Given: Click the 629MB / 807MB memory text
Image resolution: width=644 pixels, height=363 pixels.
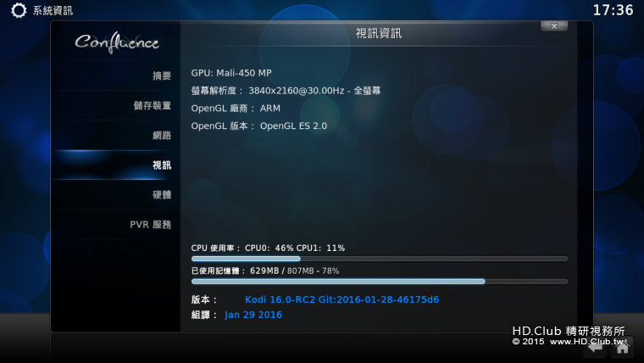Looking at the screenshot, I should pos(295,271).
